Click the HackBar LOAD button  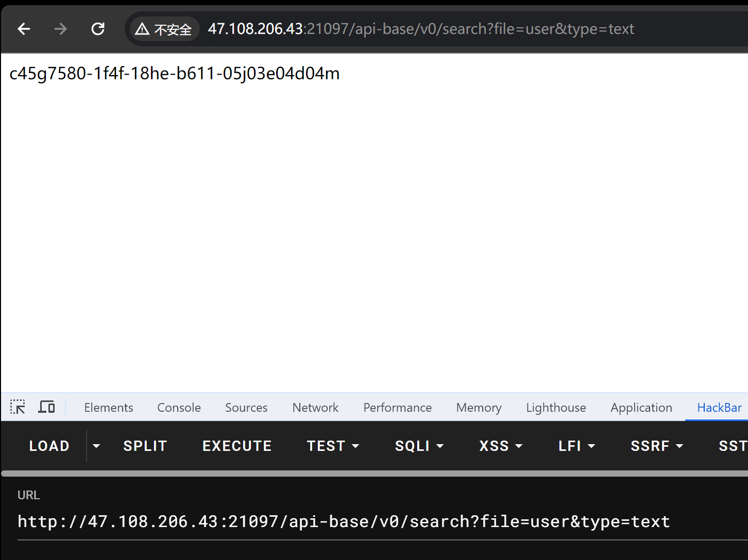pyautogui.click(x=49, y=446)
